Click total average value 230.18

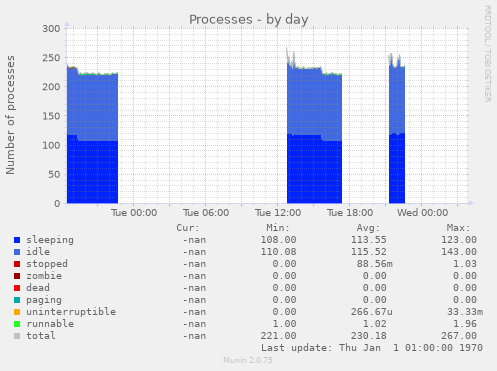[369, 336]
